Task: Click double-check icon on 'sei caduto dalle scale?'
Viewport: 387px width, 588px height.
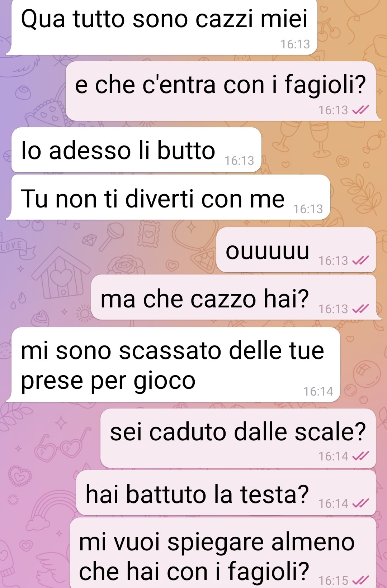Action: (361, 456)
